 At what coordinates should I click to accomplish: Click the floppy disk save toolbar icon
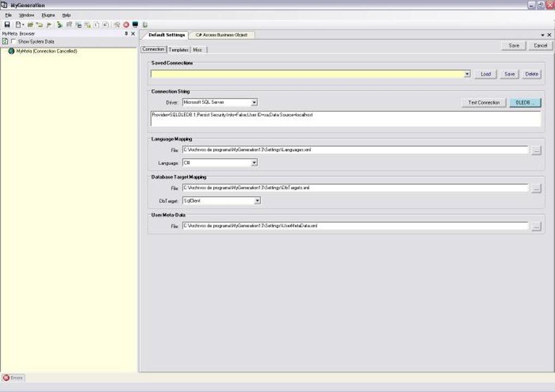7,24
